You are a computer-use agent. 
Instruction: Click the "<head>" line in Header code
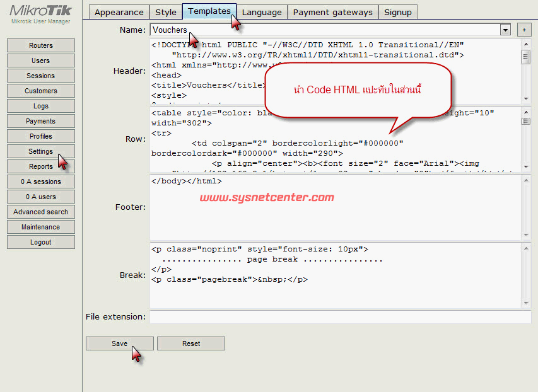167,75
